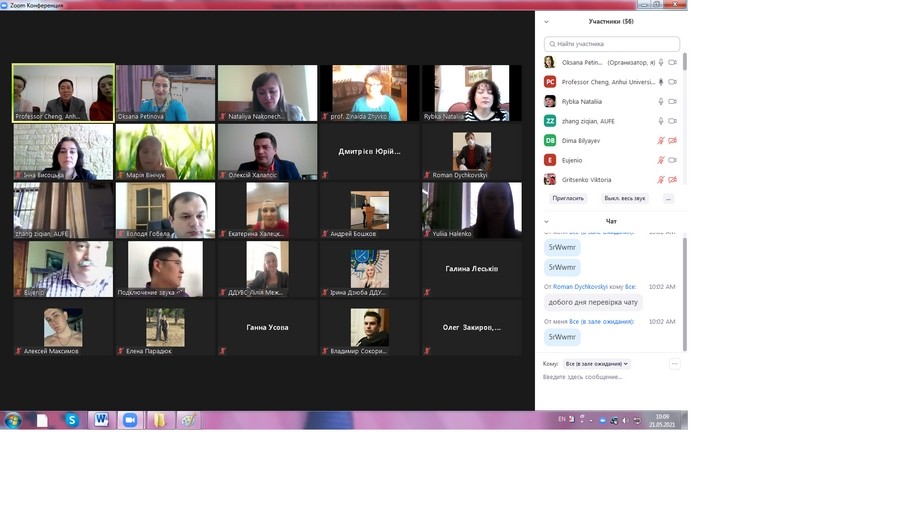Click Rybka Nataliia's avatar in the participants list
Screen dimensions: 900x510
(550, 102)
